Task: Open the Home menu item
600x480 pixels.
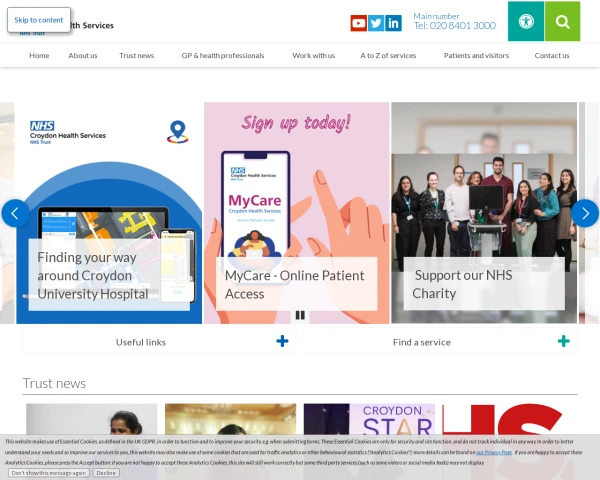Action: [39, 56]
